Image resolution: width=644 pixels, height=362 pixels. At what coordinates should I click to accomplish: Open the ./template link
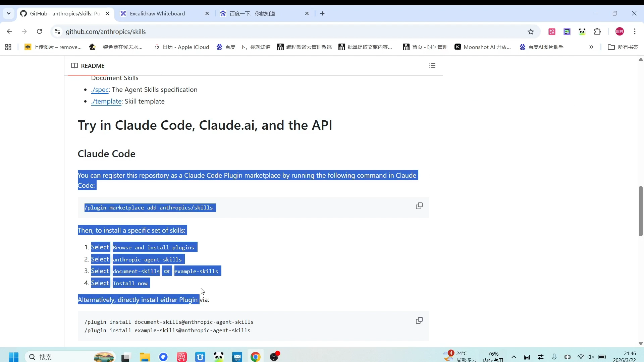click(106, 102)
